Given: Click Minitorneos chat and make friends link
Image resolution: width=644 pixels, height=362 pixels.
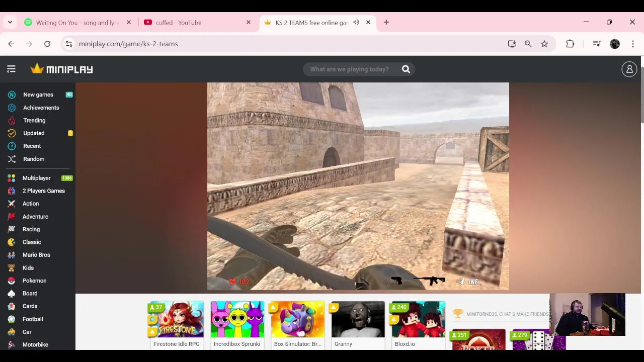Looking at the screenshot, I should coord(507,314).
